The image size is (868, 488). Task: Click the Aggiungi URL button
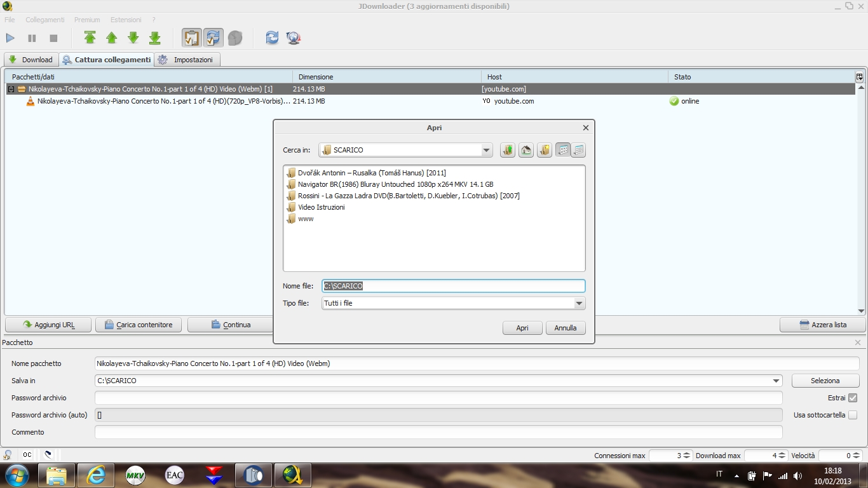[48, 325]
